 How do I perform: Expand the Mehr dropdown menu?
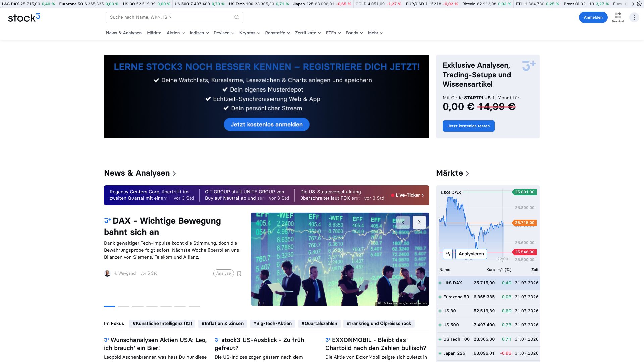[376, 33]
